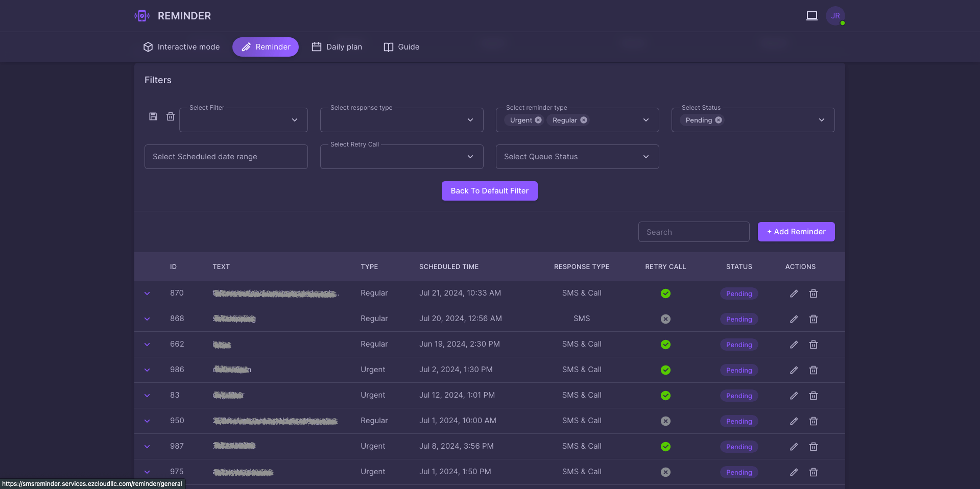Click the Pending status badge of reminder 986
980x489 pixels.
pyautogui.click(x=739, y=370)
